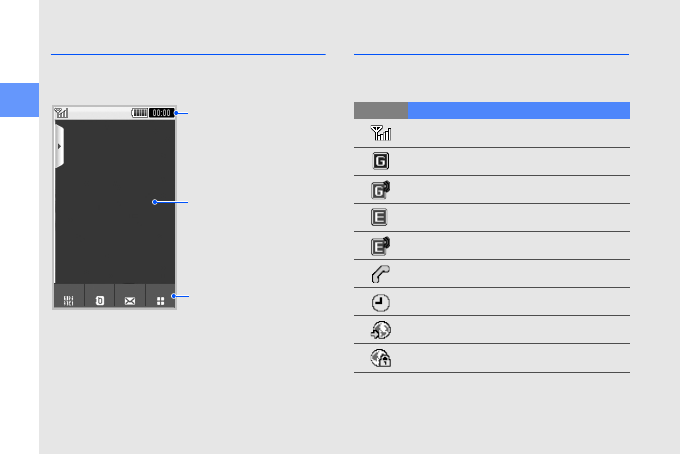
Task: Open the main Menu grid icon
Action: (160, 299)
